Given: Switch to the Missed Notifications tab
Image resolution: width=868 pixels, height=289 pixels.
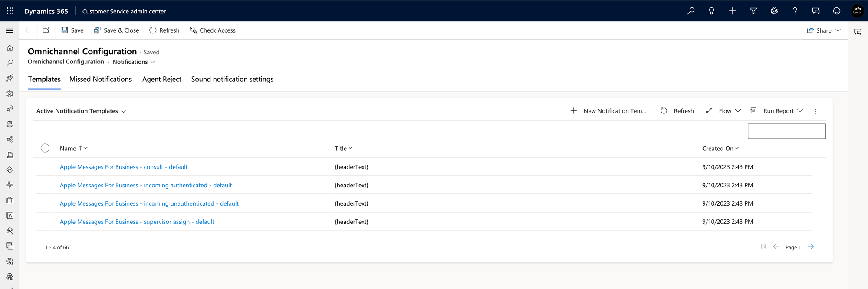Looking at the screenshot, I should tap(100, 79).
